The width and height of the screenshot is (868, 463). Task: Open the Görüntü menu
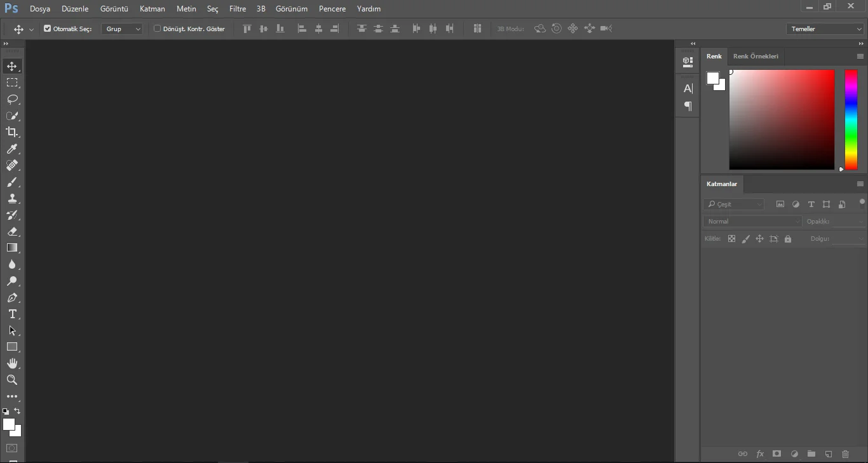pos(114,9)
